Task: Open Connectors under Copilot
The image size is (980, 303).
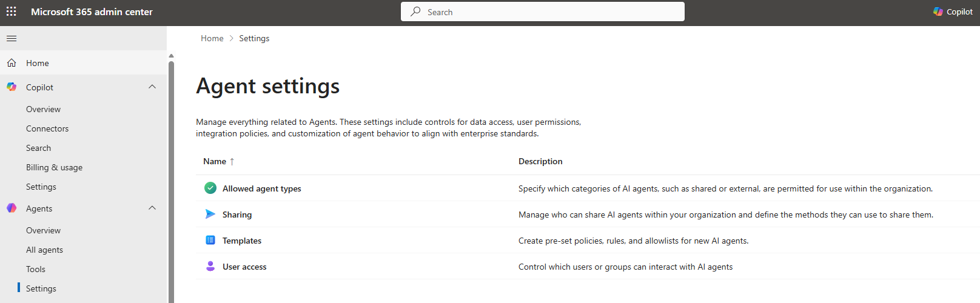Action: click(47, 128)
